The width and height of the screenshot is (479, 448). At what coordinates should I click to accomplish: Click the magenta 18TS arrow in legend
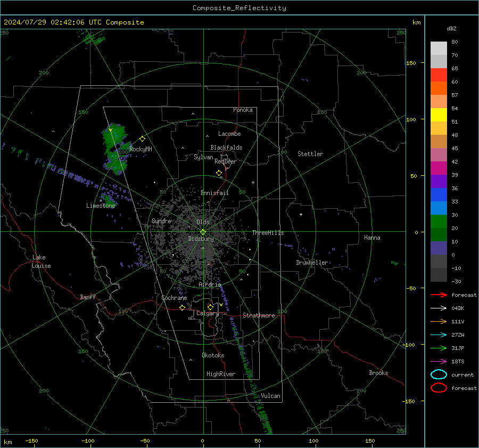pyautogui.click(x=439, y=362)
